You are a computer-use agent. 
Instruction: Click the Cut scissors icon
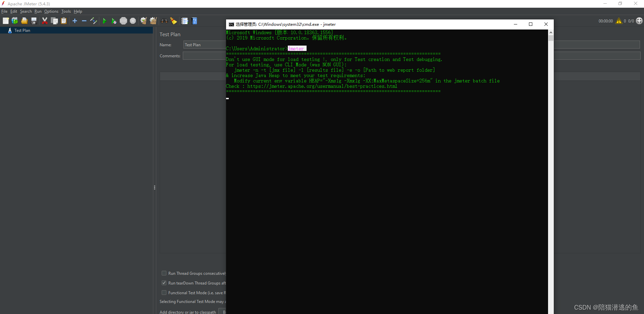45,21
